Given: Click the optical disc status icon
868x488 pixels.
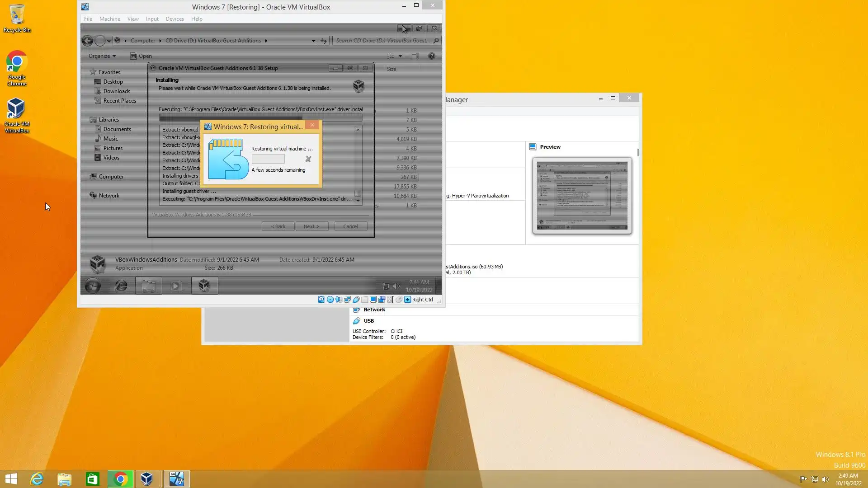Looking at the screenshot, I should 330,300.
